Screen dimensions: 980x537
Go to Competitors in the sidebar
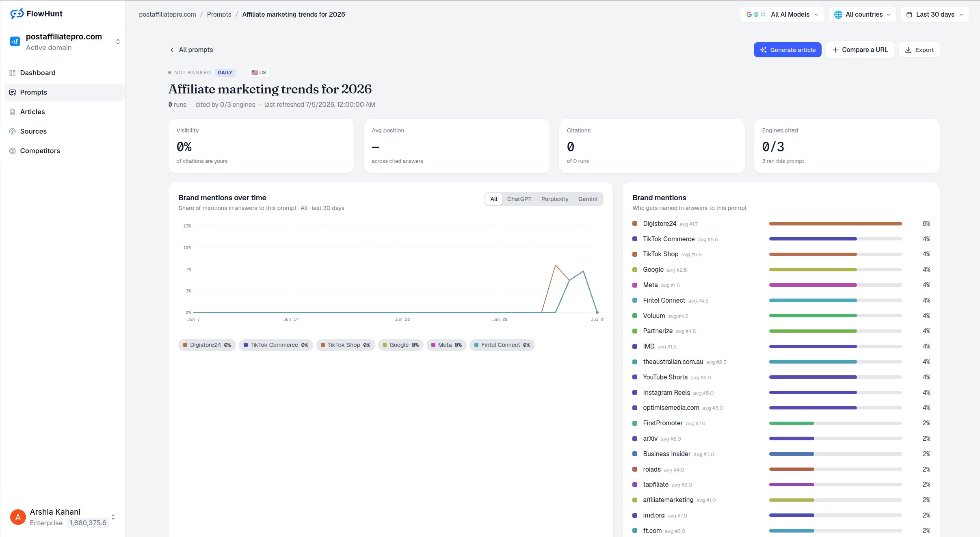tap(65, 151)
